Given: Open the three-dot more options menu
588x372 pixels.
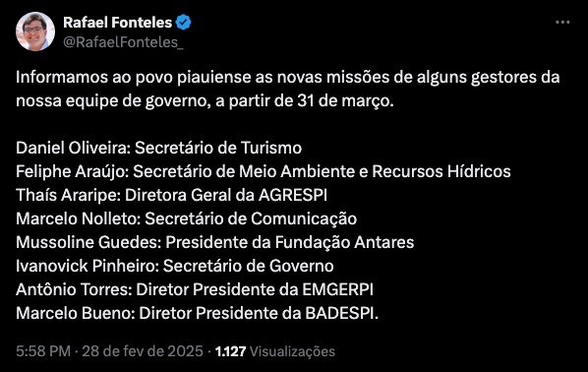Looking at the screenshot, I should (x=562, y=23).
